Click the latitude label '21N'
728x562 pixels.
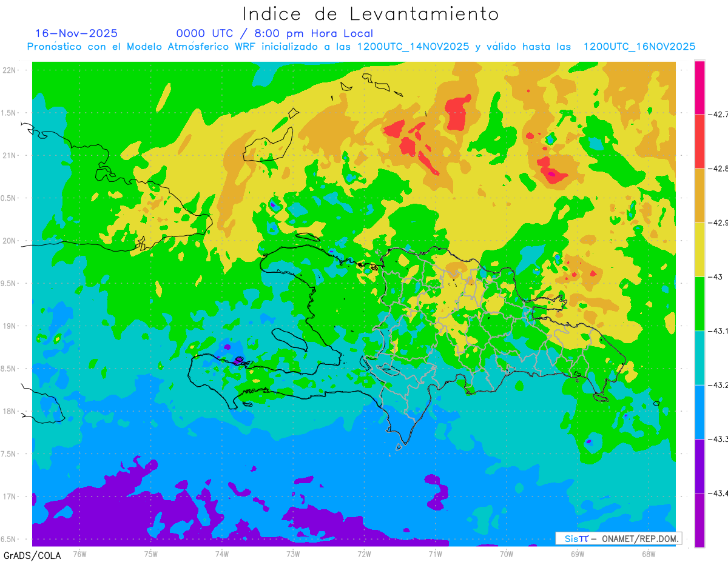click(10, 155)
